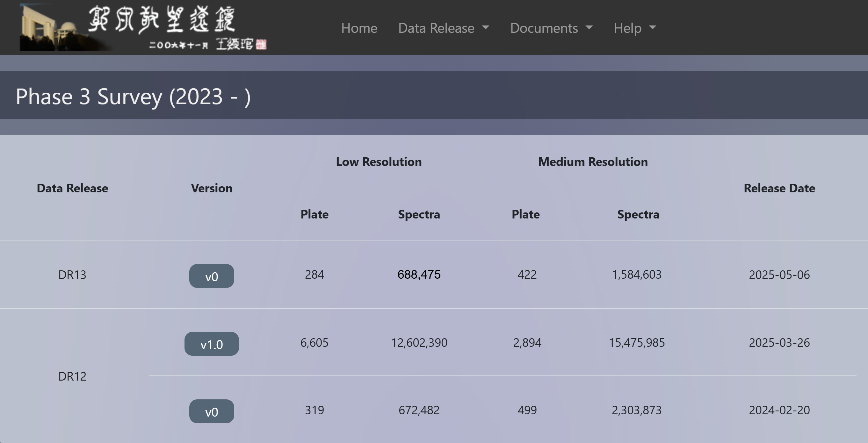Click the Chinese calligraphy site title
This screenshot has height=443, width=868.
[x=162, y=19]
